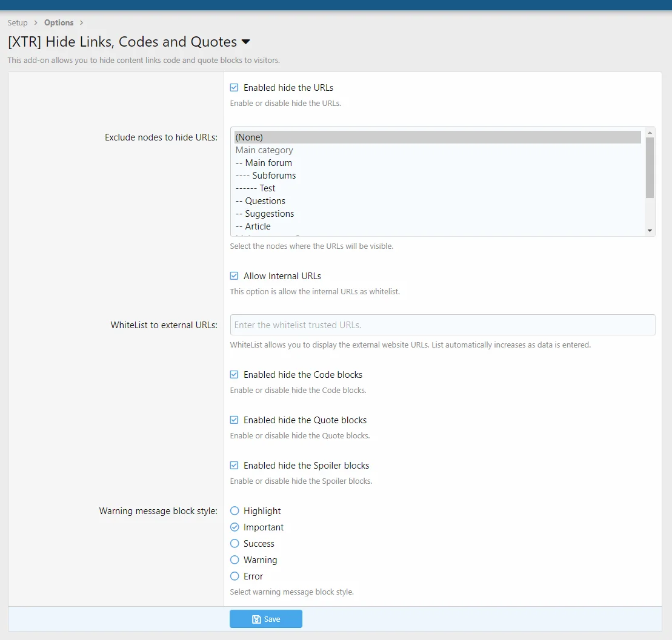Toggle Enabled hide the Spoiler blocks
Viewport: 672px width, 640px height.
point(235,466)
